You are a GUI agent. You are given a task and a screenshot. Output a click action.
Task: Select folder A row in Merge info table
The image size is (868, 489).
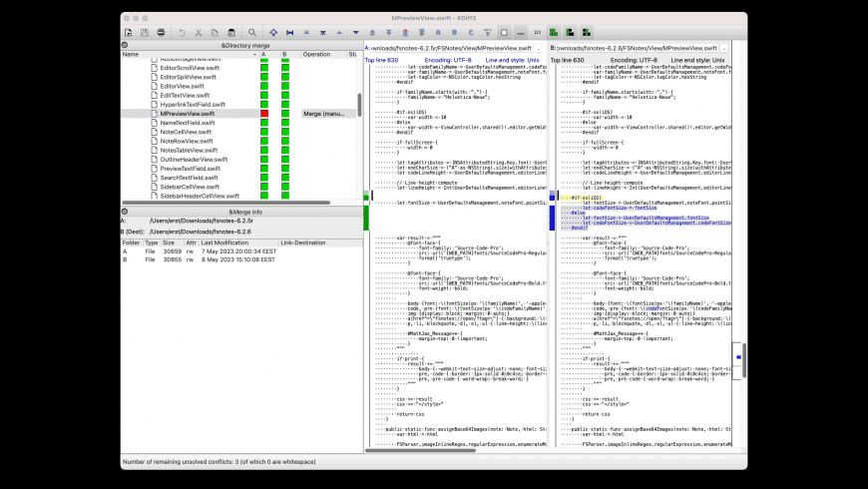(x=241, y=251)
